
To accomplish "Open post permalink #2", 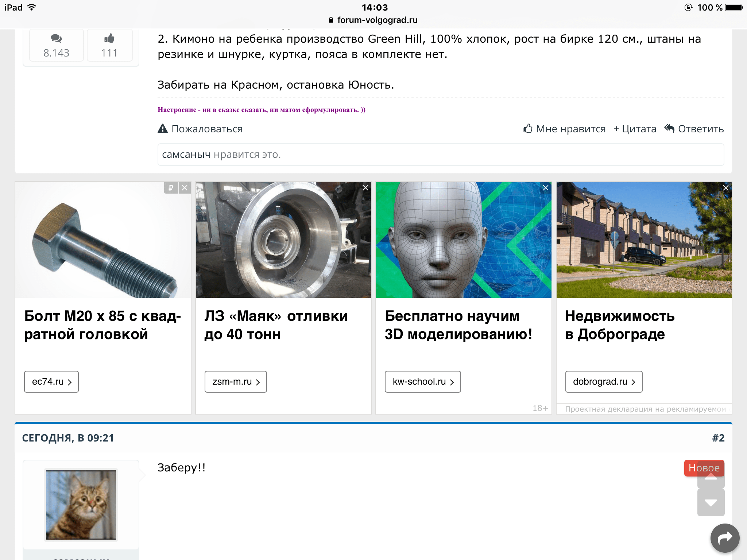I will click(x=718, y=438).
